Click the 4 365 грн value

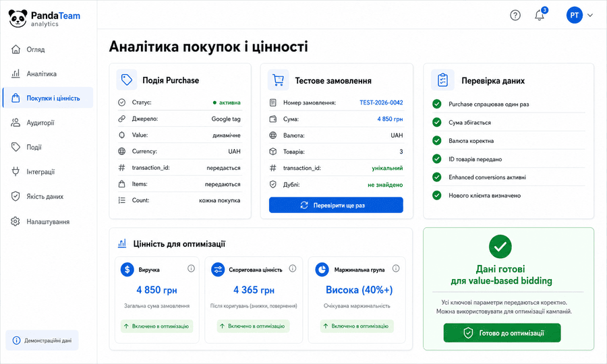tap(254, 290)
